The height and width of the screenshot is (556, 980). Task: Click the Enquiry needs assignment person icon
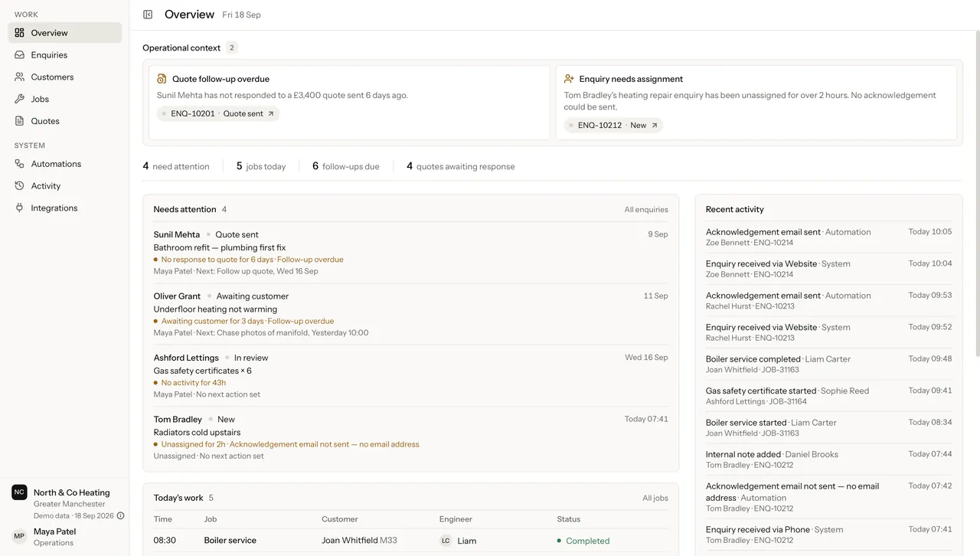569,79
